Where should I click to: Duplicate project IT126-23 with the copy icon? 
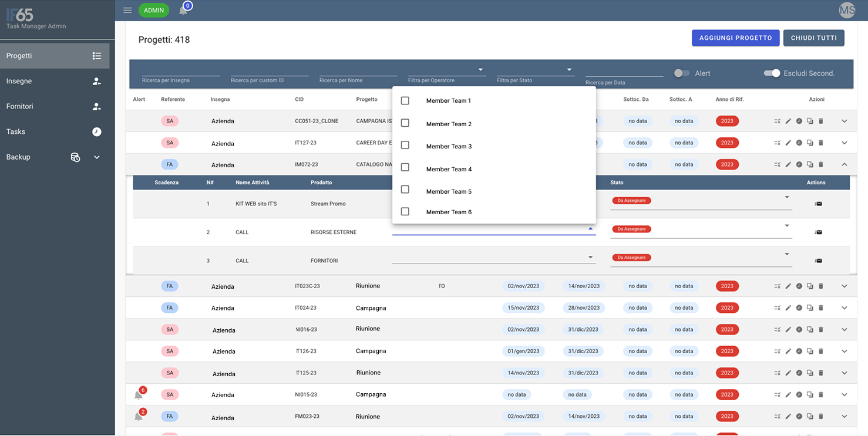point(810,351)
